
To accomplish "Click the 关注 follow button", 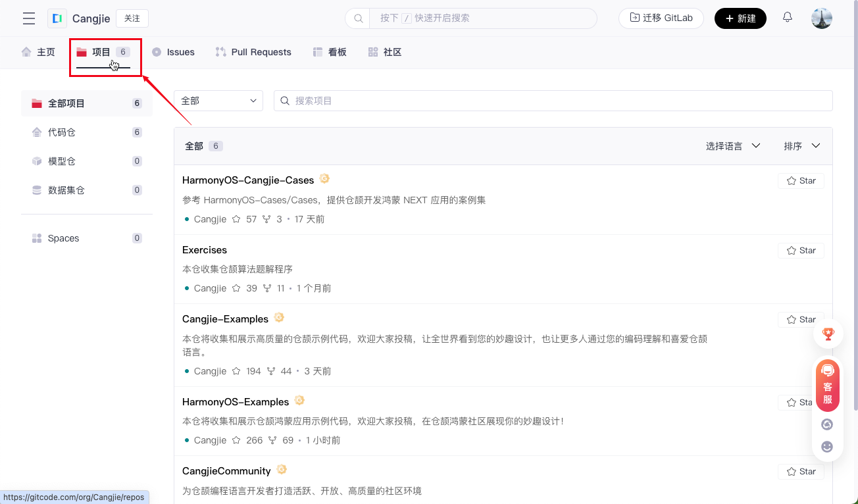I will (x=132, y=18).
